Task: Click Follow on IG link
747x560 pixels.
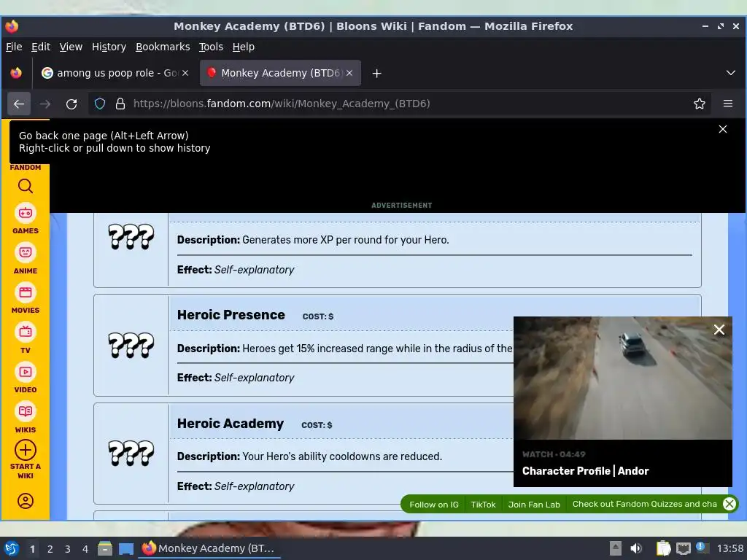Action: pyautogui.click(x=433, y=505)
